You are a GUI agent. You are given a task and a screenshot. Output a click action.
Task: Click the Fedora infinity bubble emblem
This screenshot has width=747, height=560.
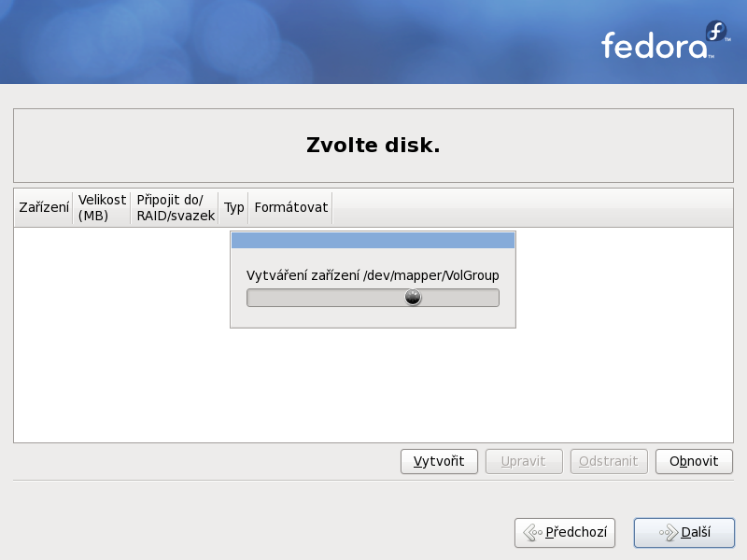tap(716, 32)
